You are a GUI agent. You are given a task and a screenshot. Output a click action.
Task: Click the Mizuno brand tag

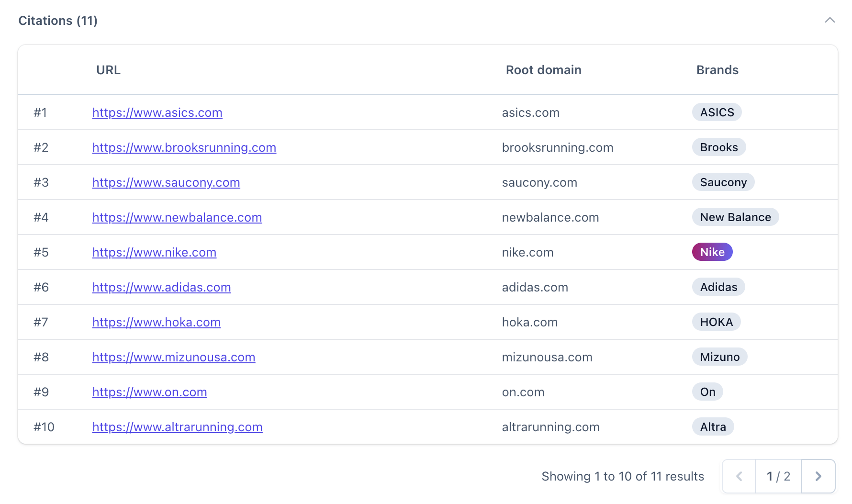coord(720,357)
